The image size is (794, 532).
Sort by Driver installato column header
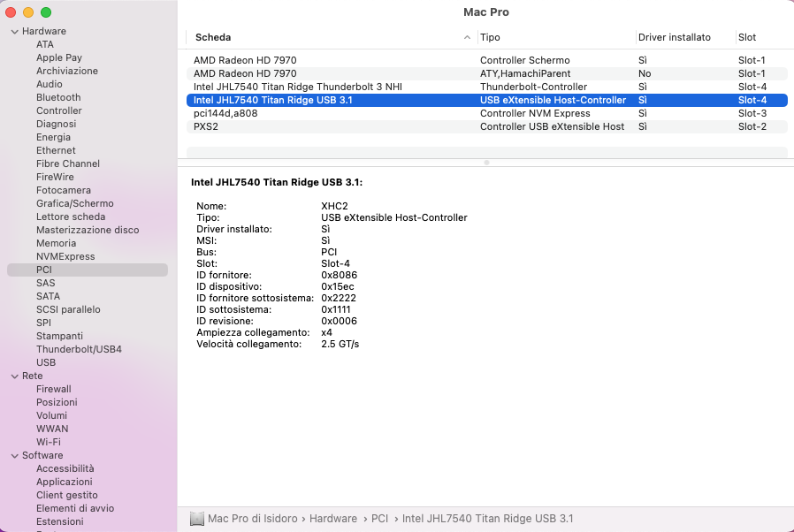coord(674,37)
